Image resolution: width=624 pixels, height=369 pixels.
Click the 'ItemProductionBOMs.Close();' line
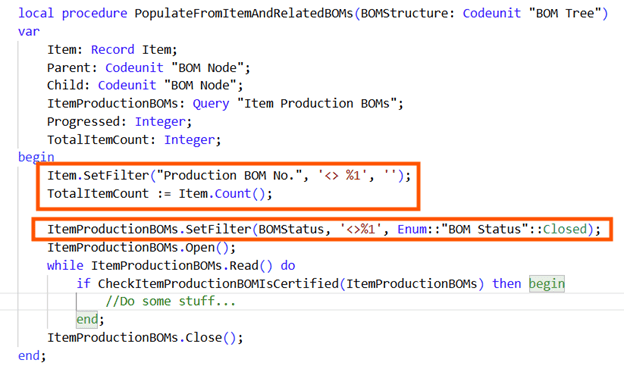coord(145,338)
